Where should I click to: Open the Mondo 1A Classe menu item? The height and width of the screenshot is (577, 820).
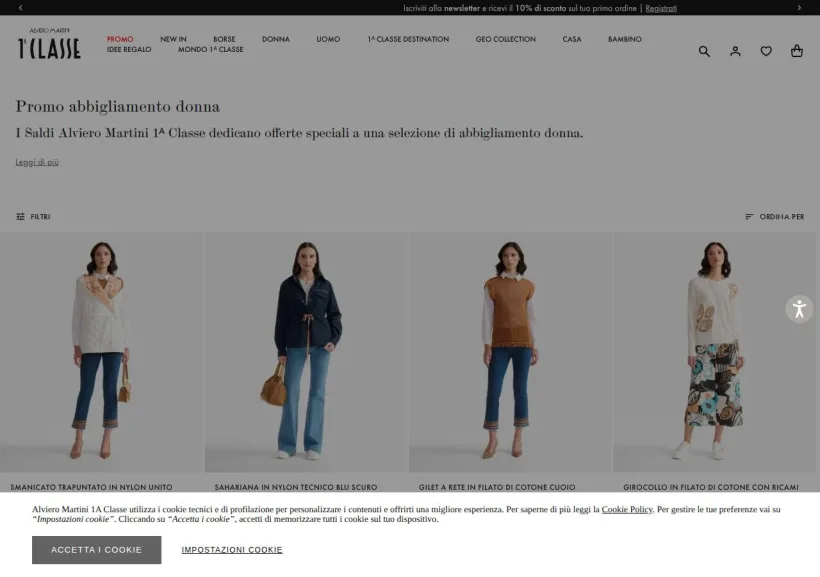point(210,50)
